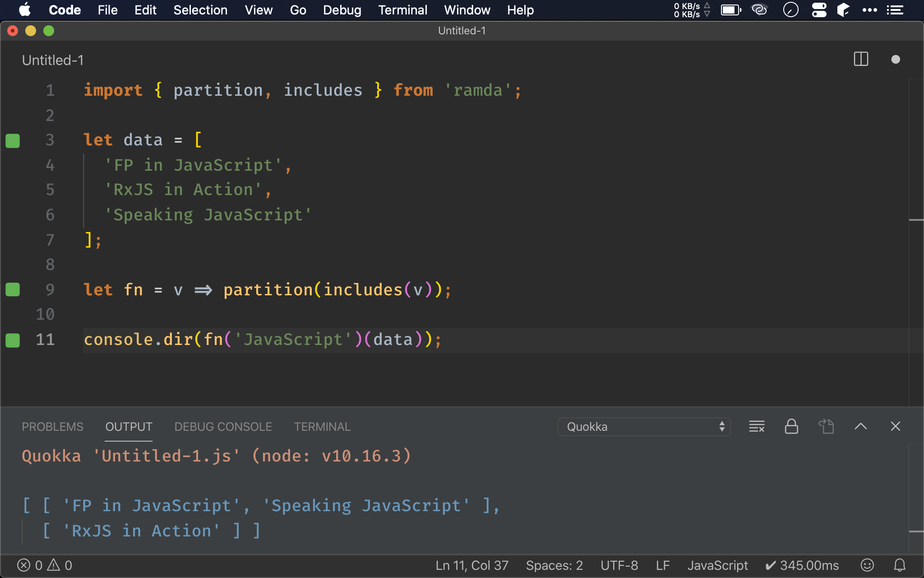Change the LF end-of-line sequence
Screen dimensions: 924x578
663,565
